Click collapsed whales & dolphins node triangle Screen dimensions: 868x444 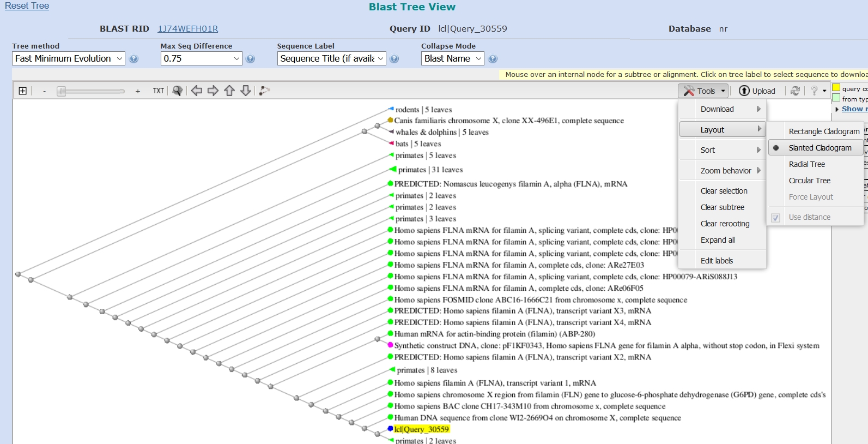391,131
